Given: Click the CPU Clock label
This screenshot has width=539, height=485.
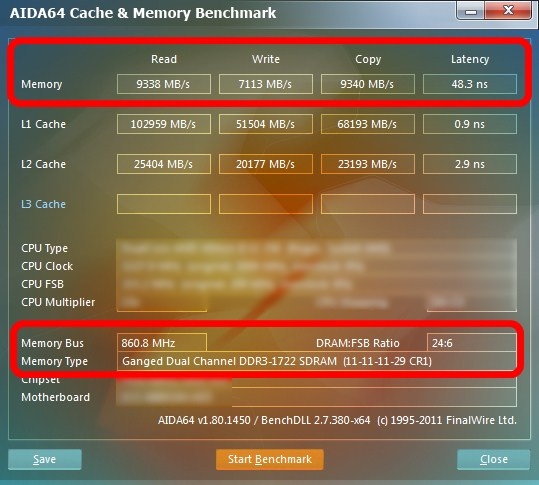Looking at the screenshot, I should (47, 266).
